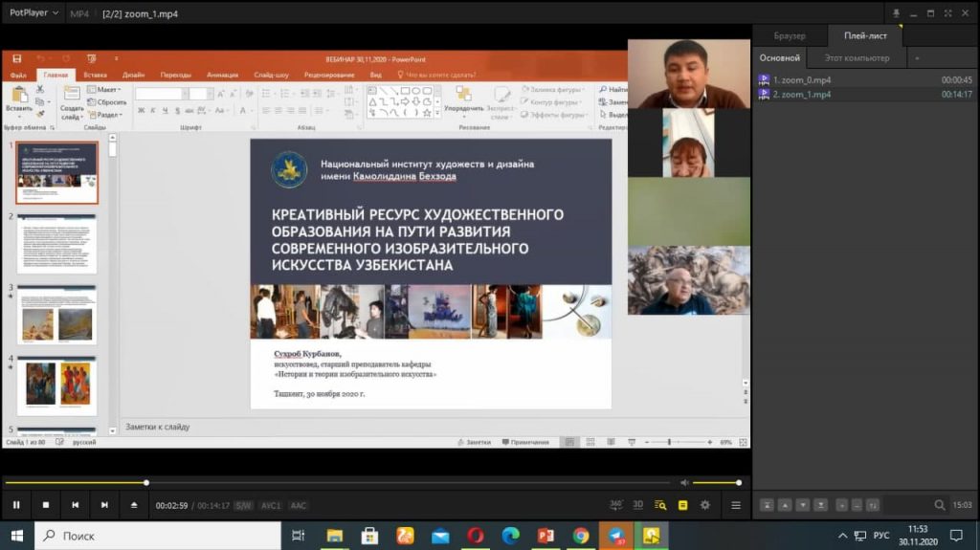Open PotPlayer settings gear
Viewport: 980px width, 550px height.
click(705, 505)
